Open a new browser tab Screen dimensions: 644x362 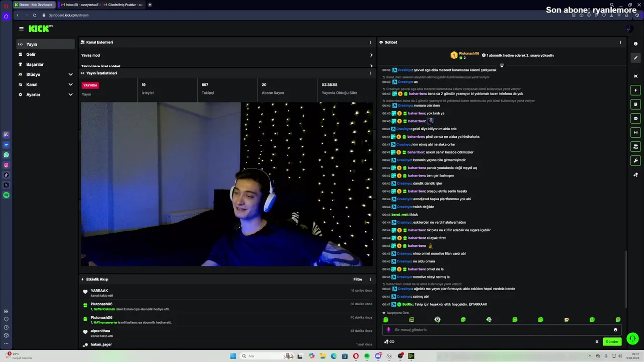pyautogui.click(x=149, y=5)
